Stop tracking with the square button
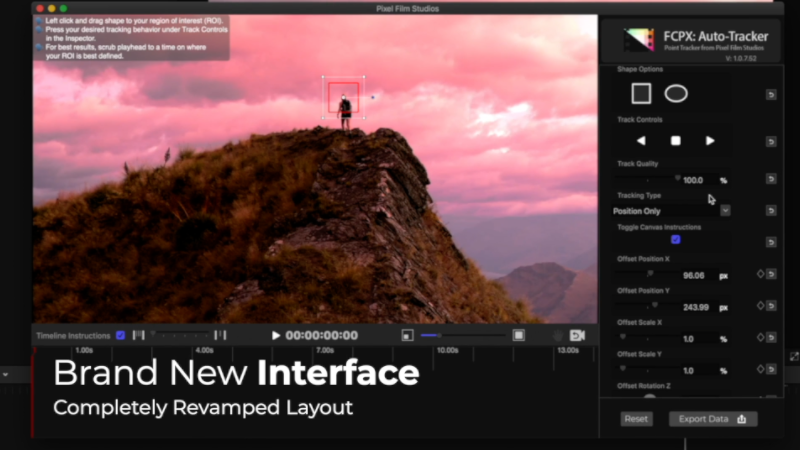The height and width of the screenshot is (450, 800). click(676, 141)
